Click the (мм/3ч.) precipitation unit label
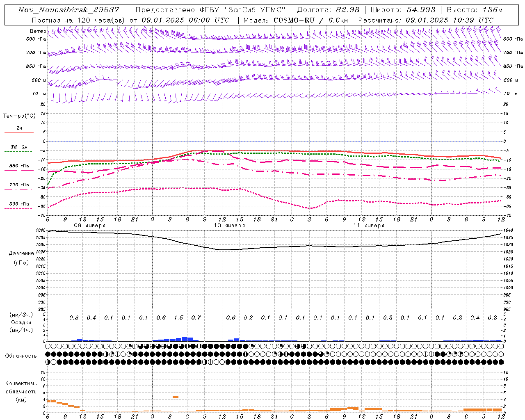 [21, 315]
